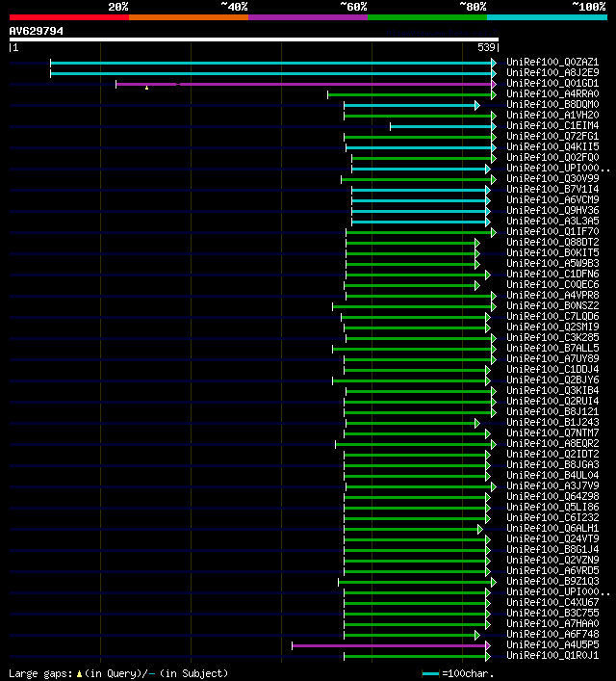
Task: Click the cyan alignment bar of UniRef100_Q0ZAZ1
Action: pos(271,63)
